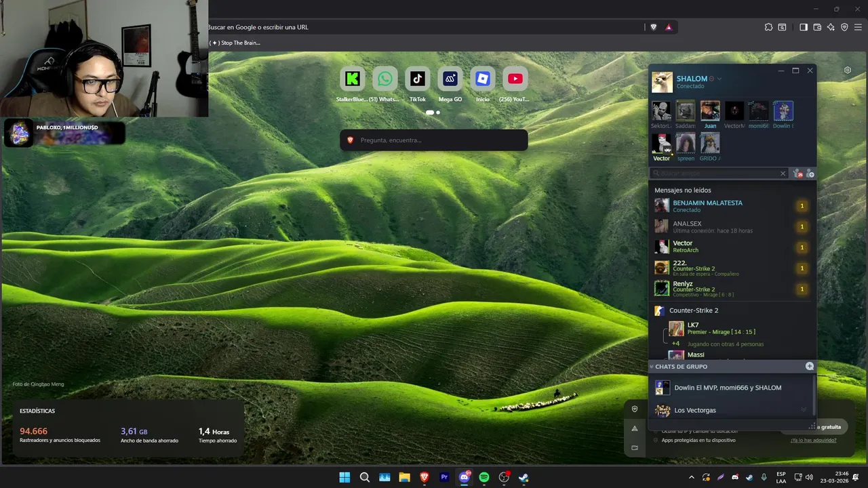Open the TikTok shortcut tile
This screenshot has width=868, height=488.
417,79
